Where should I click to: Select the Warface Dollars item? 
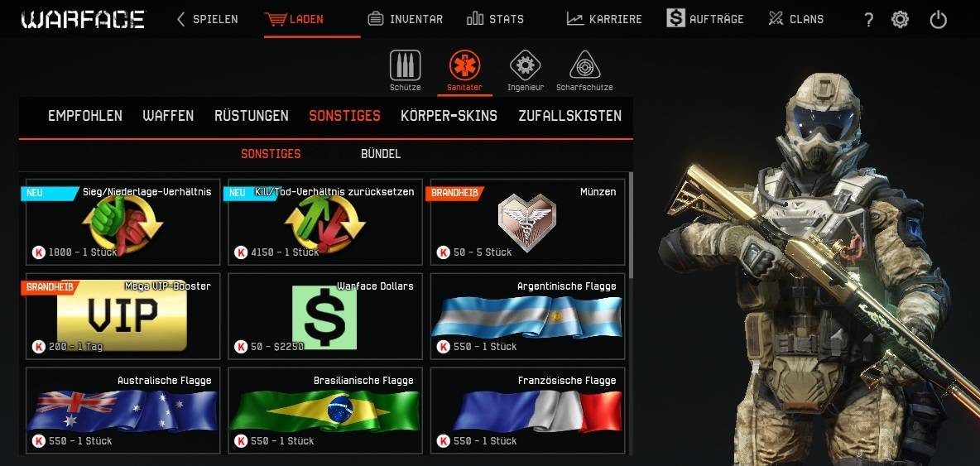[325, 316]
